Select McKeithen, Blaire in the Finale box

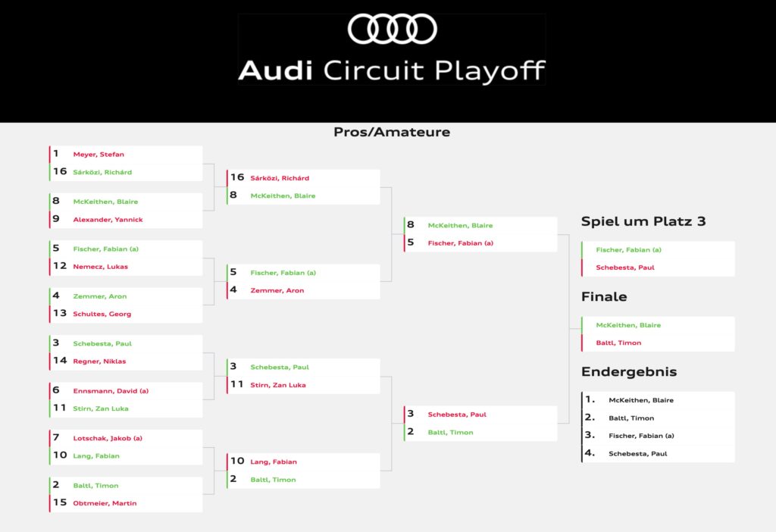[628, 325]
